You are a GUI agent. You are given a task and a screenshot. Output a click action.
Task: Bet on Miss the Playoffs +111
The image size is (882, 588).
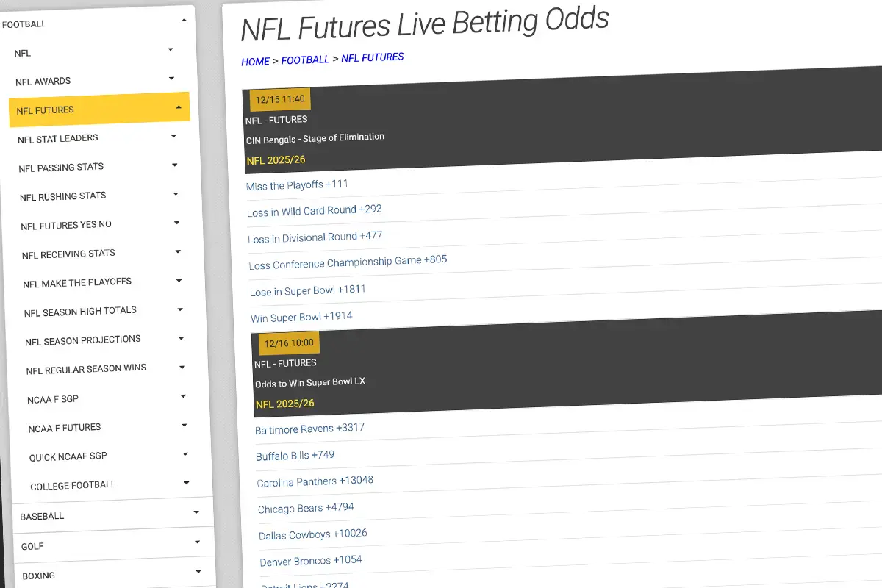[297, 184]
